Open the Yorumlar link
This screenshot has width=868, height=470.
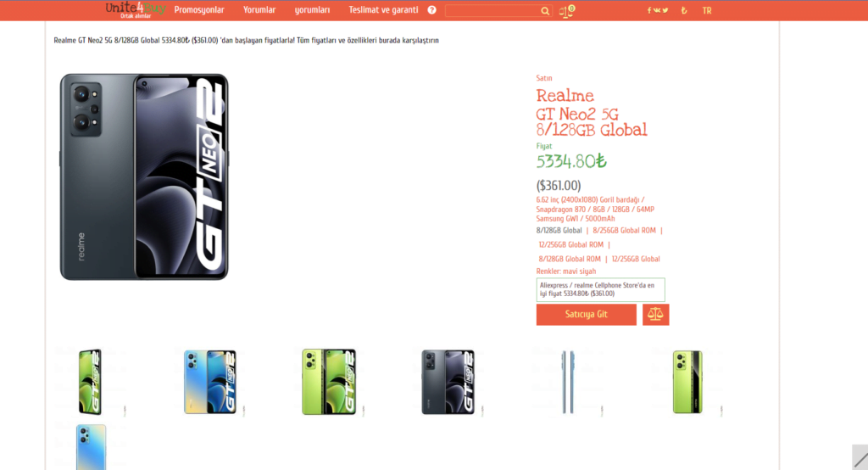[259, 10]
